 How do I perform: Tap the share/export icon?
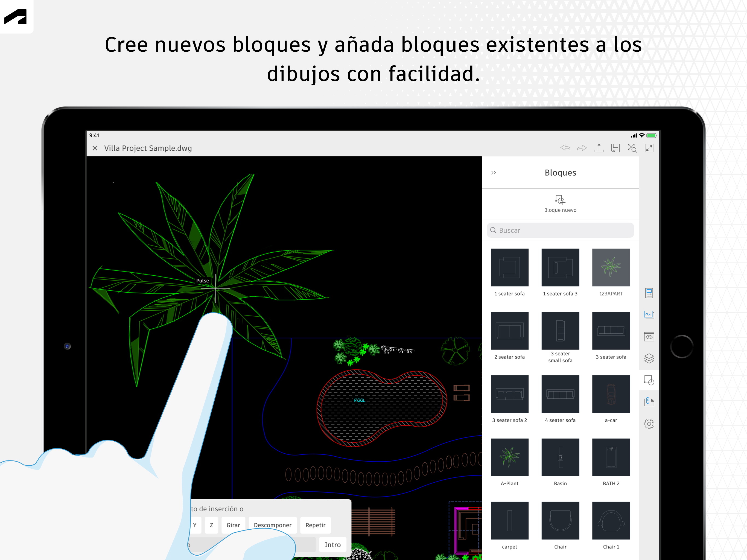(599, 148)
